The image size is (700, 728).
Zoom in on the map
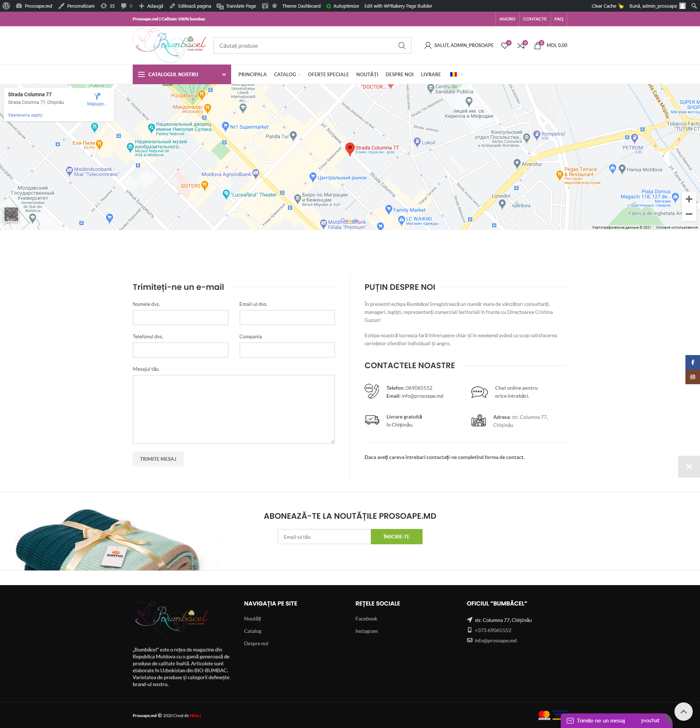pyautogui.click(x=689, y=199)
